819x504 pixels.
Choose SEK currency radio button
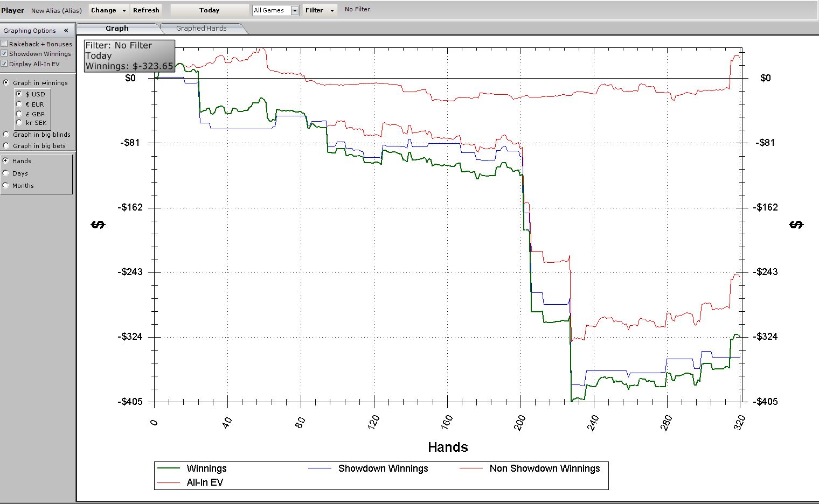pos(20,123)
